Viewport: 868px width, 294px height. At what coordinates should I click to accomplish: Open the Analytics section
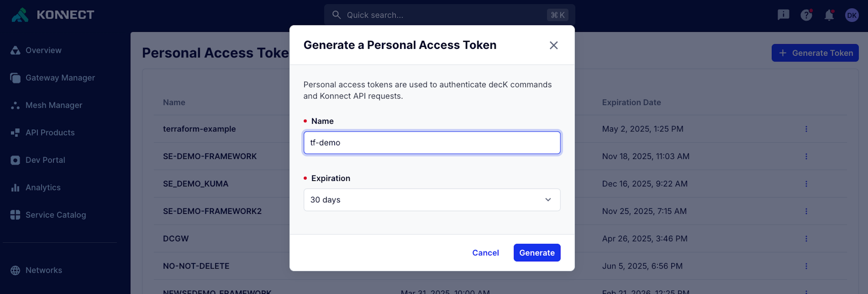[x=43, y=187]
